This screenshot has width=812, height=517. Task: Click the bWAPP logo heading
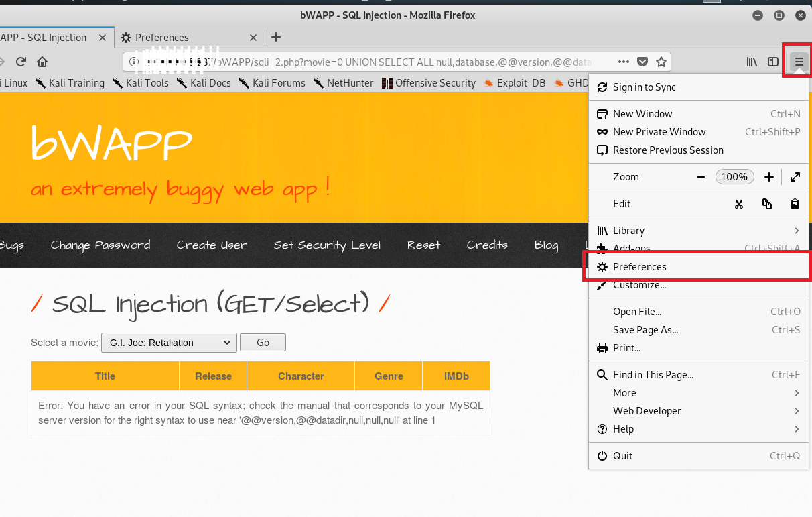[x=112, y=143]
